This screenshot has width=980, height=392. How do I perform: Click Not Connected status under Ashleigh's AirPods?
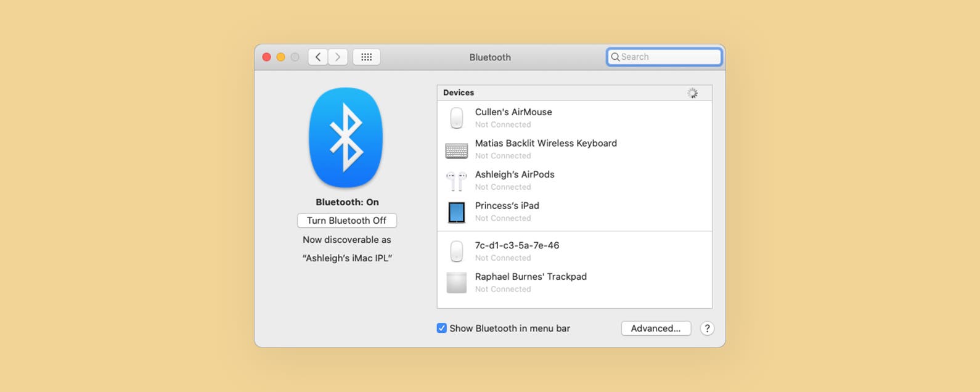coord(503,187)
